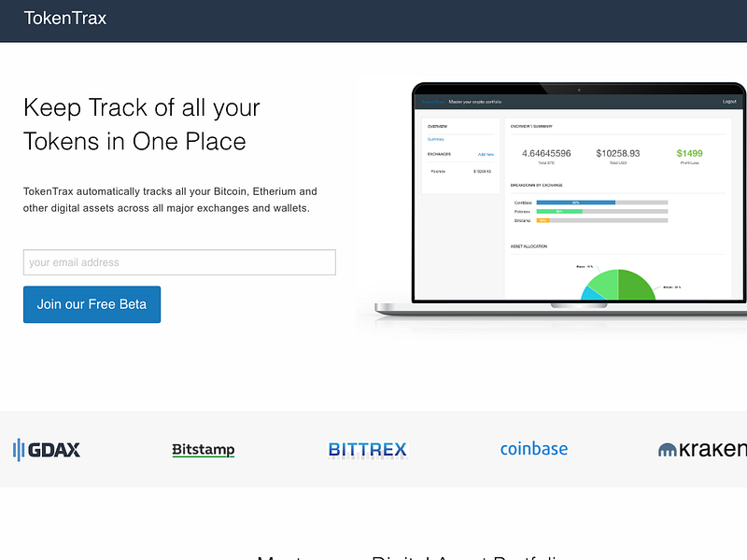The image size is (747, 560).
Task: Click the Breakdown by Exchange heading
Action: (x=536, y=185)
